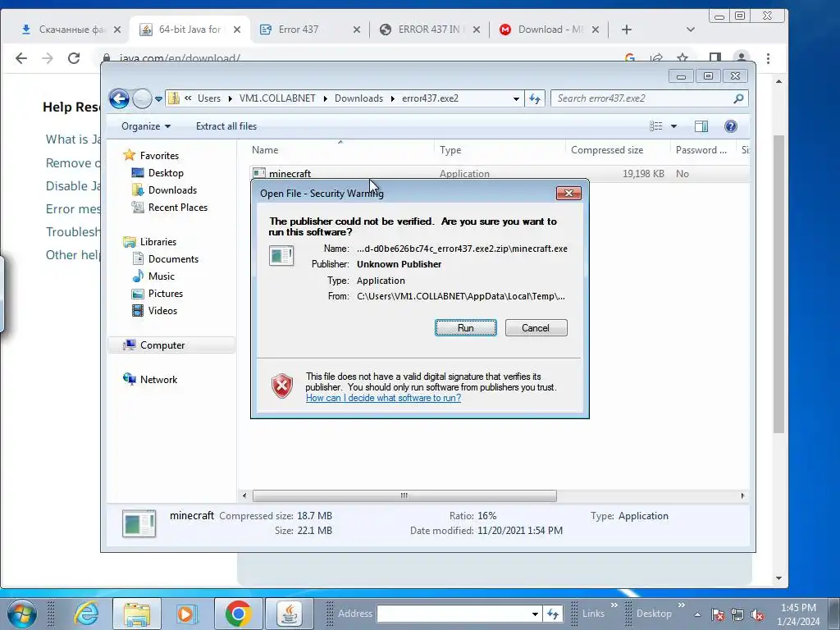Switch to the Скачанные файлы Chrome tab

point(72,30)
